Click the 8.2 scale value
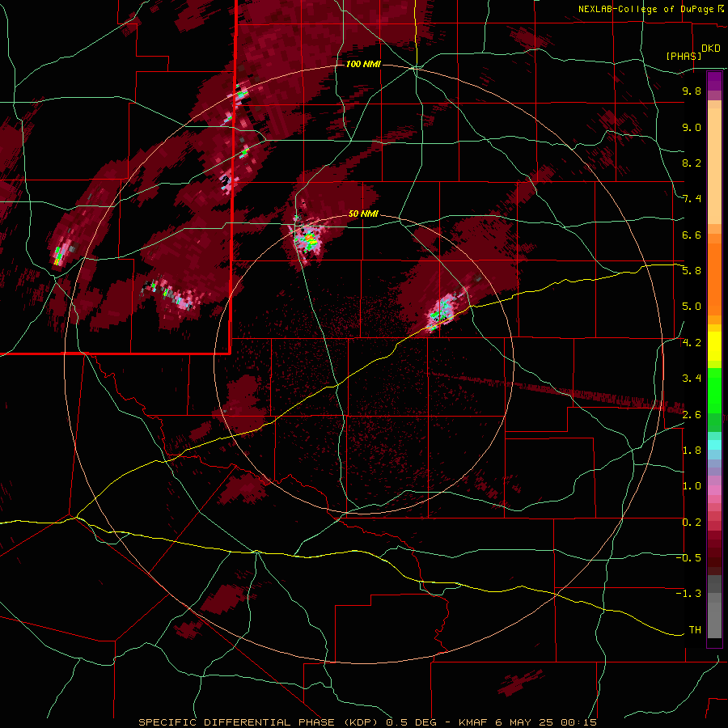This screenshot has width=728, height=728. click(692, 163)
